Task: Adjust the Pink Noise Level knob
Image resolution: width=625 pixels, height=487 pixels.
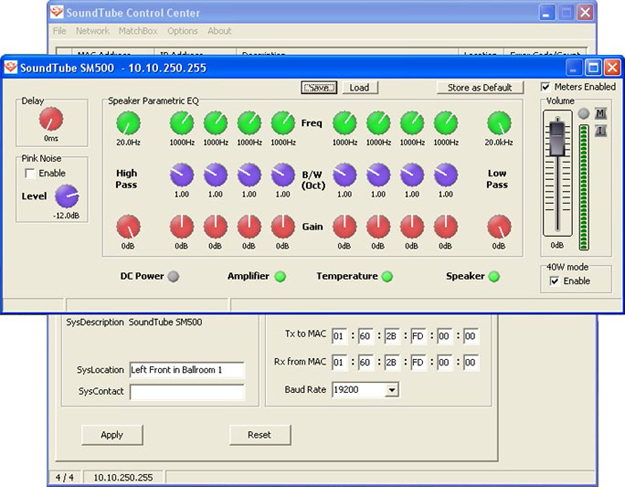Action: click(67, 196)
